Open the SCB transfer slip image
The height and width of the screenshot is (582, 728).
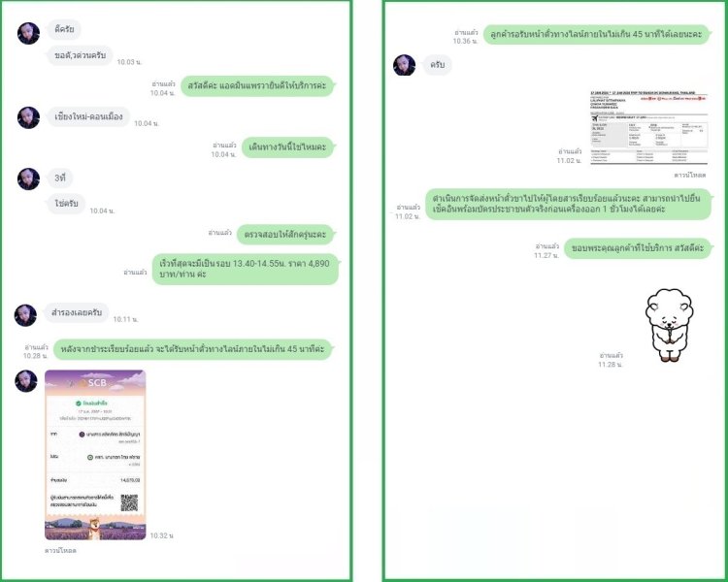[x=95, y=455]
